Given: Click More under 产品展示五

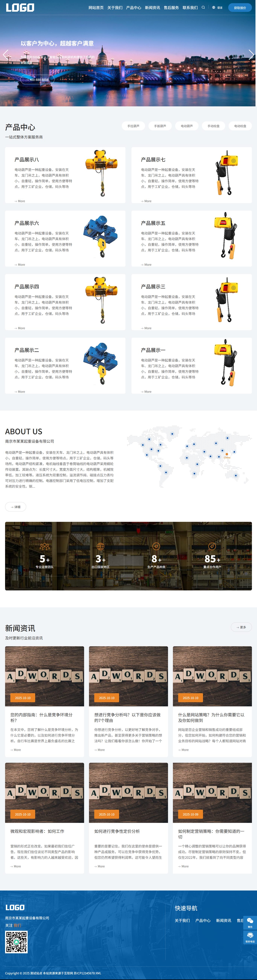Looking at the screenshot, I should 146,265.
